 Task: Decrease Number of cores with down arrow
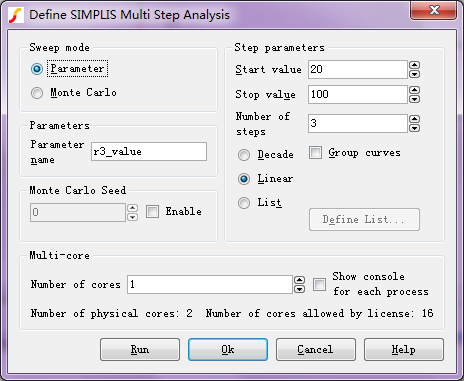pyautogui.click(x=300, y=289)
